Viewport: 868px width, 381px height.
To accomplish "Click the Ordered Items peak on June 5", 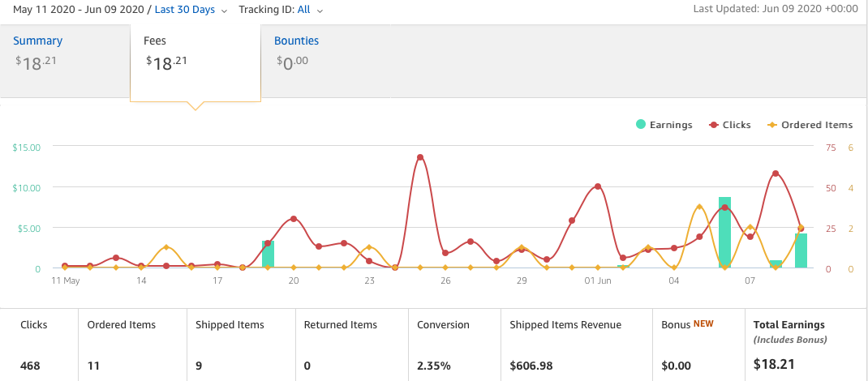I will coord(699,207).
